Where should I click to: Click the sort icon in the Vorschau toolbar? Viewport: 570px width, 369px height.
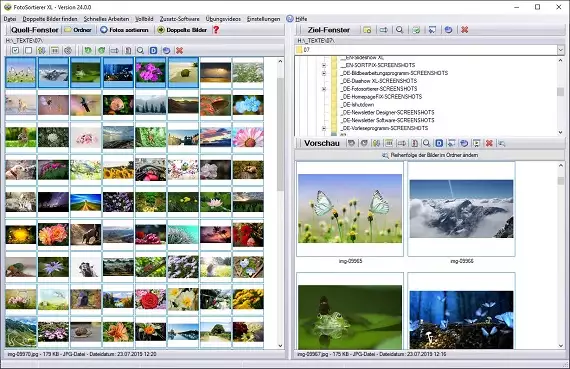tap(376, 143)
